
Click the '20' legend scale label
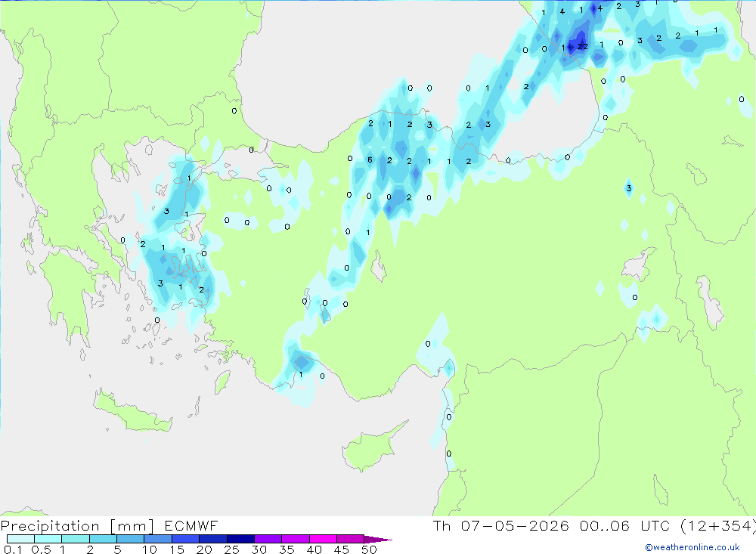point(204,549)
